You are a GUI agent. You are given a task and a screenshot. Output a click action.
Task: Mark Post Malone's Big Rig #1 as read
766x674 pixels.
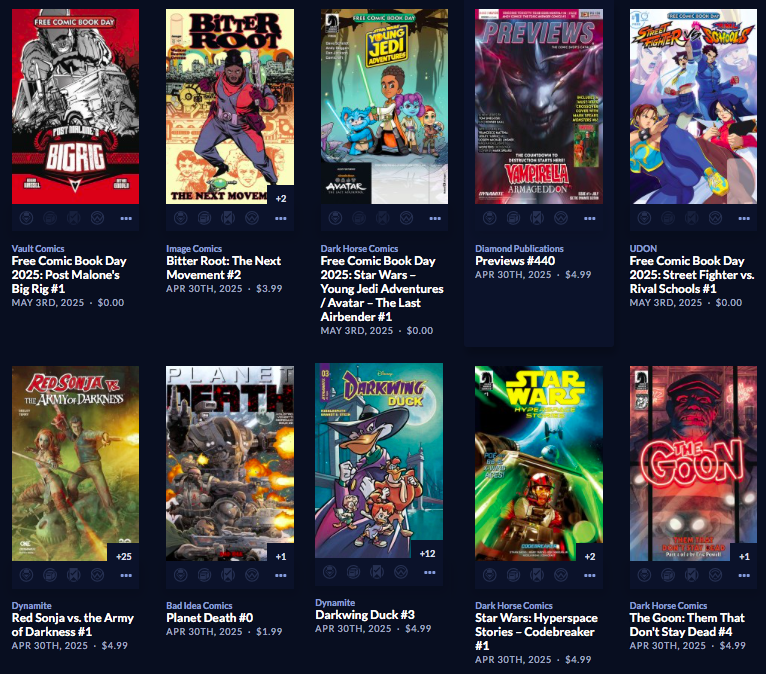(74, 218)
